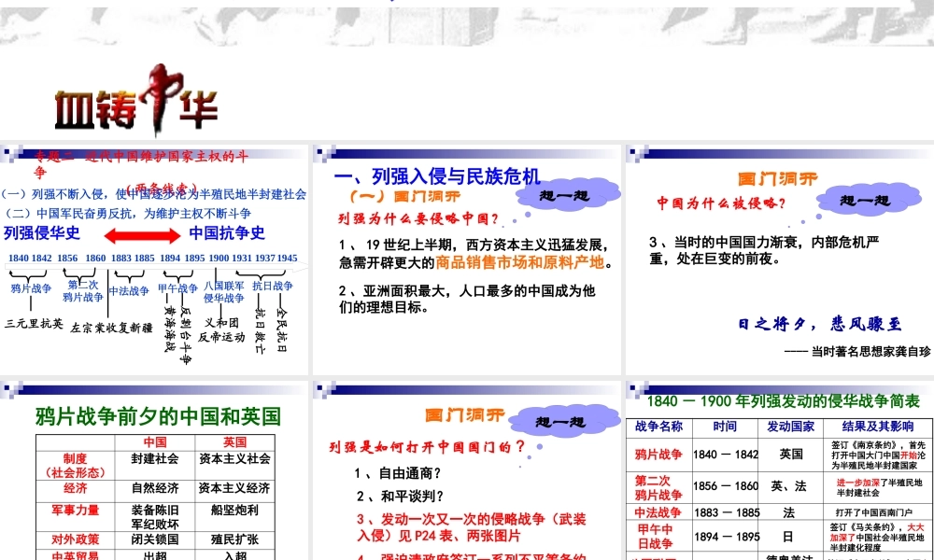Screen dimensions: 934x560
Task: Click the 制度(社会形态) row header
Action: pyautogui.click(x=76, y=466)
